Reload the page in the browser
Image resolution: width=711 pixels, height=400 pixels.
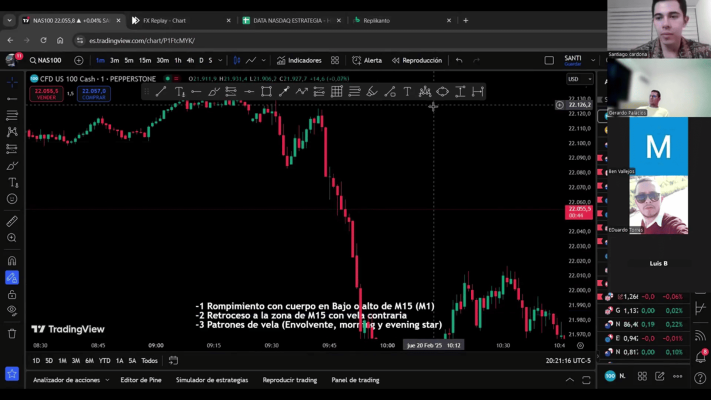click(43, 40)
